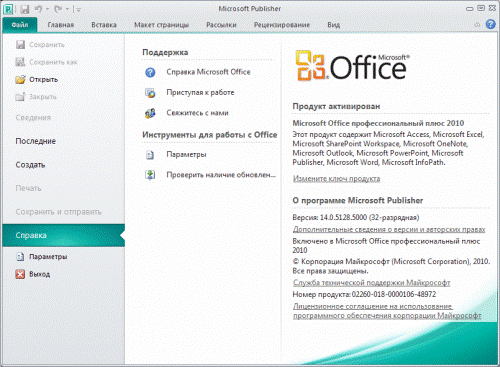Click the Undo icon in quick access toolbar

pyautogui.click(x=38, y=9)
